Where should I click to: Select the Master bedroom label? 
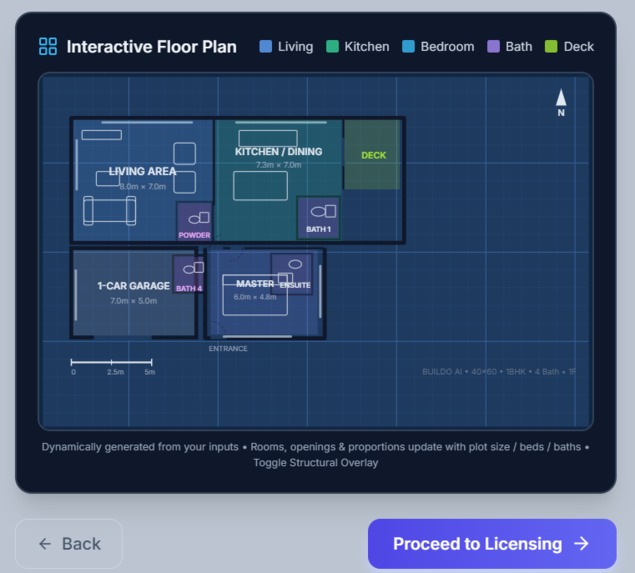pos(255,283)
